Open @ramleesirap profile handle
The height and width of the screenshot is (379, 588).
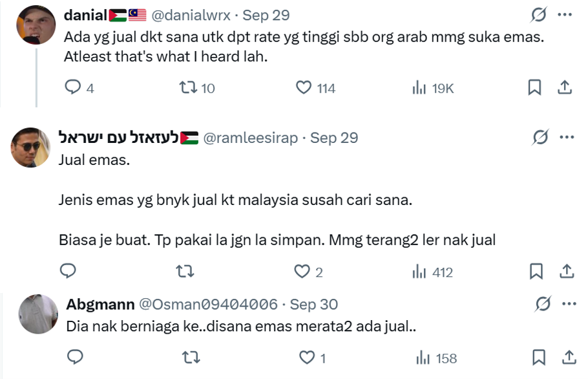click(251, 138)
